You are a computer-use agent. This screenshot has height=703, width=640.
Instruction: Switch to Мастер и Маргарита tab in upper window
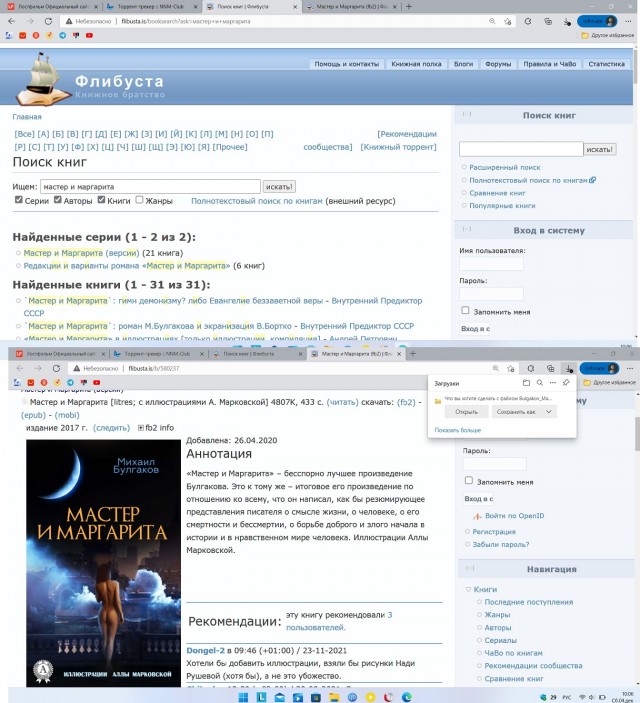(x=350, y=7)
